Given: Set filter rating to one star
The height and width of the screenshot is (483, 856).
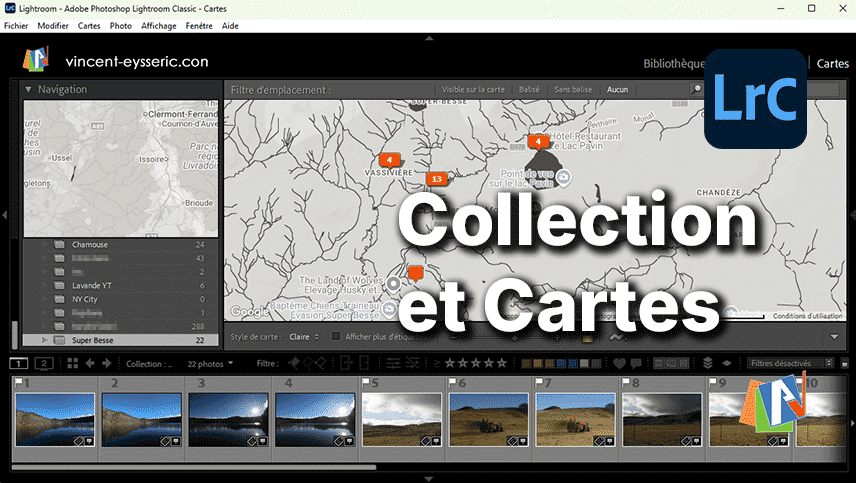Looking at the screenshot, I should [450, 363].
